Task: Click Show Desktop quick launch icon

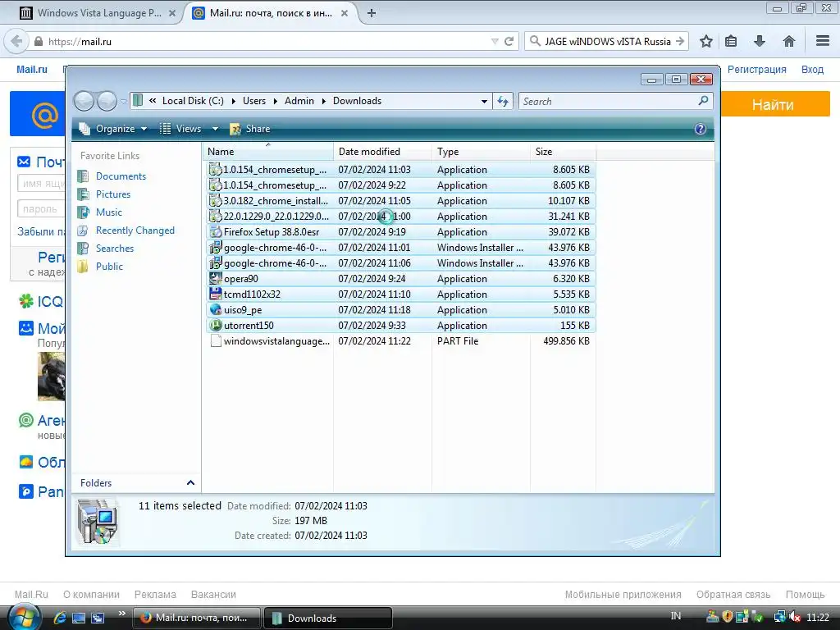Action: (79, 618)
